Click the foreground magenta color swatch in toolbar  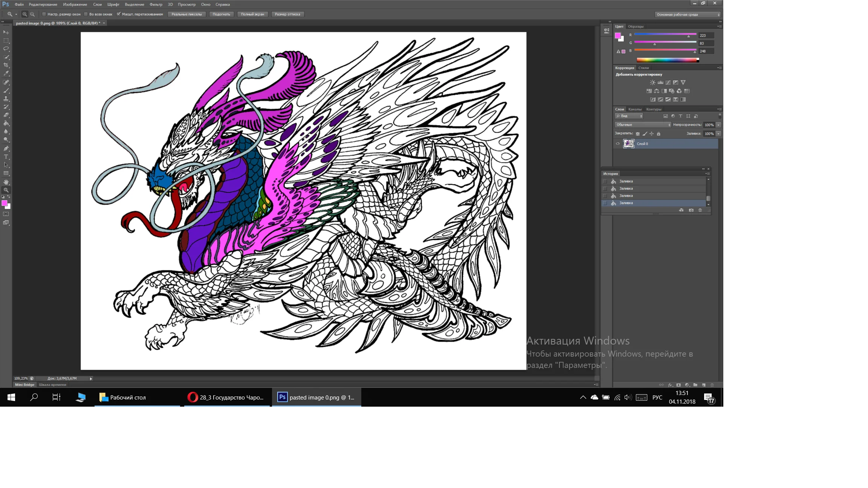coord(5,203)
